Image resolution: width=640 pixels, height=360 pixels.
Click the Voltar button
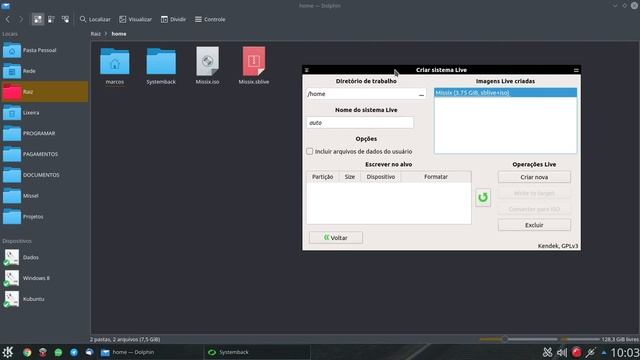[x=336, y=238]
